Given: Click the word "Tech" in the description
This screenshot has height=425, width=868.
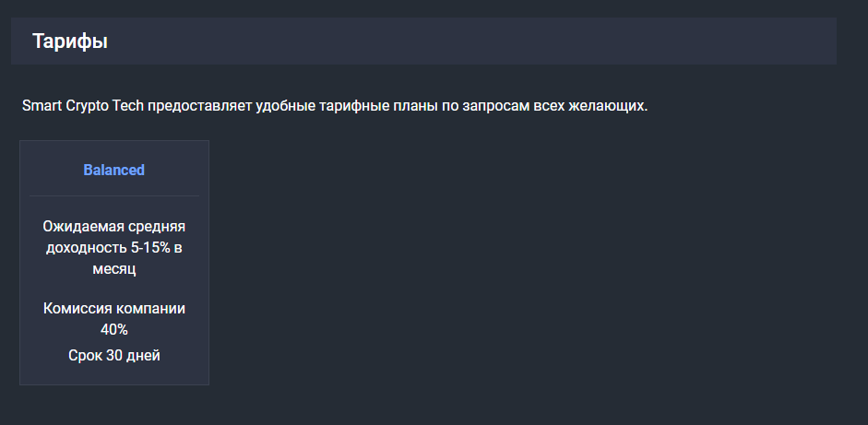Looking at the screenshot, I should (127, 106).
